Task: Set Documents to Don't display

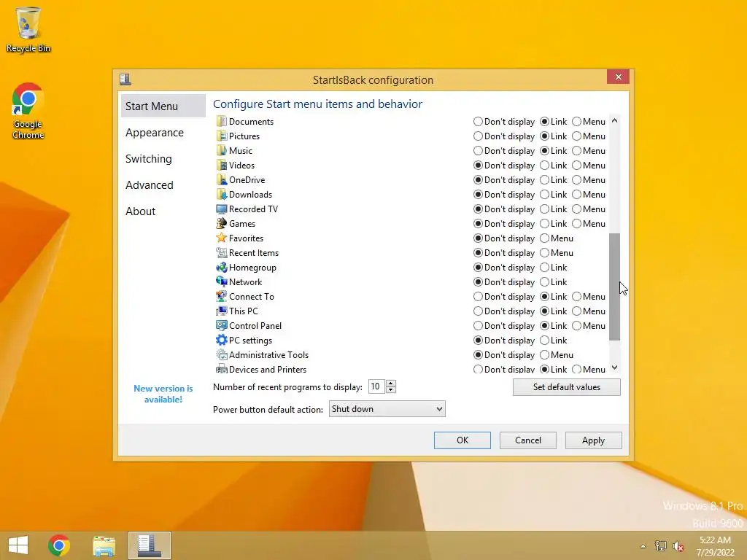Action: coord(478,122)
